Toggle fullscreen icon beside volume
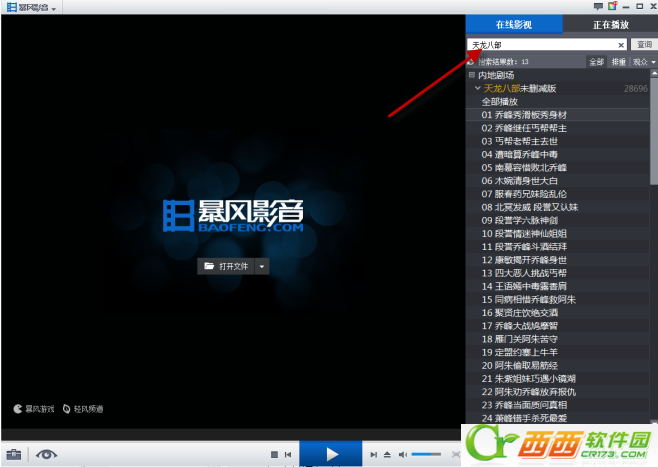Viewport: 658px width, 467px height. tap(456, 454)
